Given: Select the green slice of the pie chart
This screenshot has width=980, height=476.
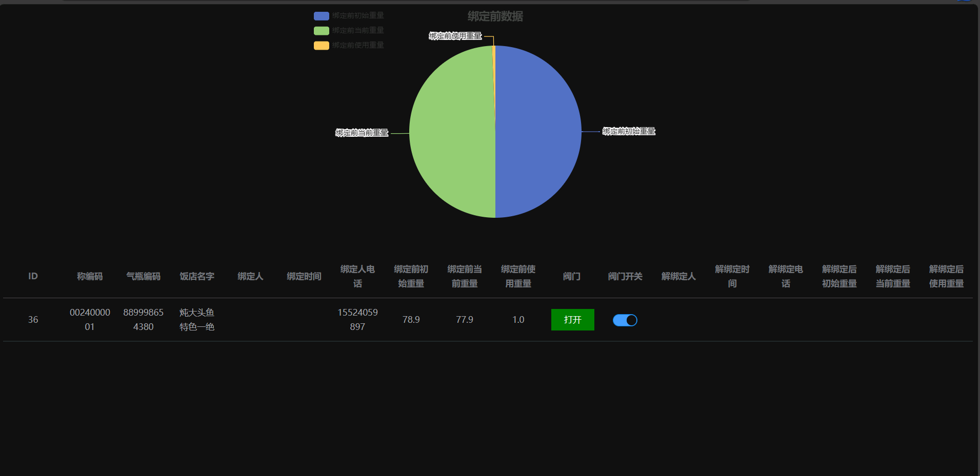Looking at the screenshot, I should tap(451, 132).
